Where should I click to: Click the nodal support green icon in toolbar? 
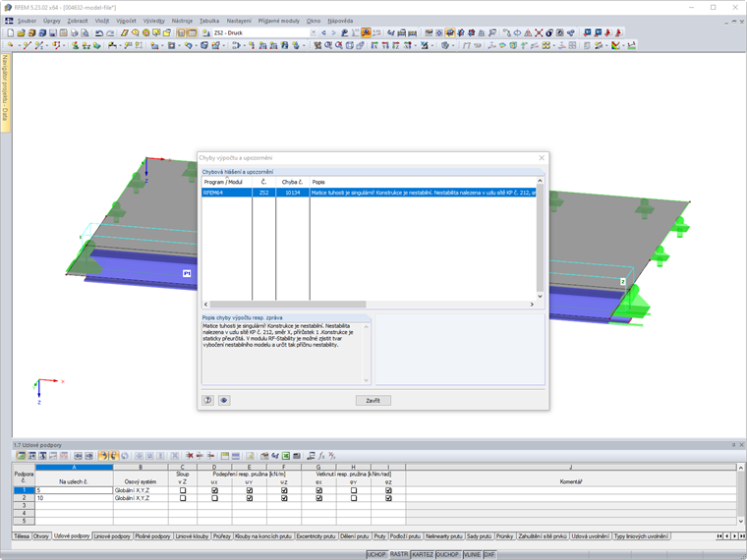(76, 45)
